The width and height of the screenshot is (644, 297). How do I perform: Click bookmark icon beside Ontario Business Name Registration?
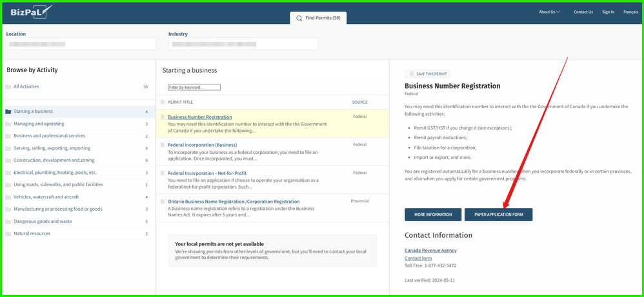pyautogui.click(x=163, y=202)
